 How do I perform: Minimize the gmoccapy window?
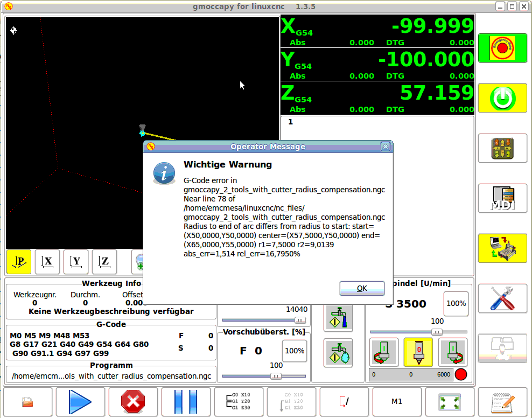[500, 6]
